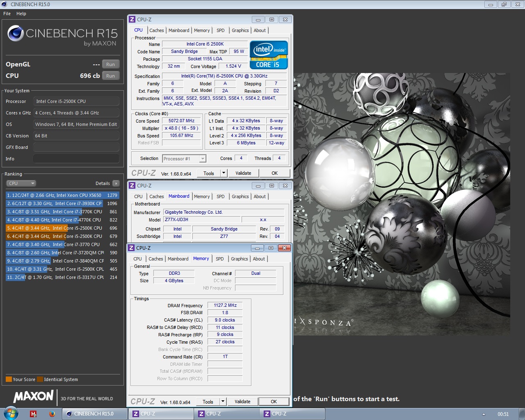Click the Details arrow button in Ranking

coord(116,183)
